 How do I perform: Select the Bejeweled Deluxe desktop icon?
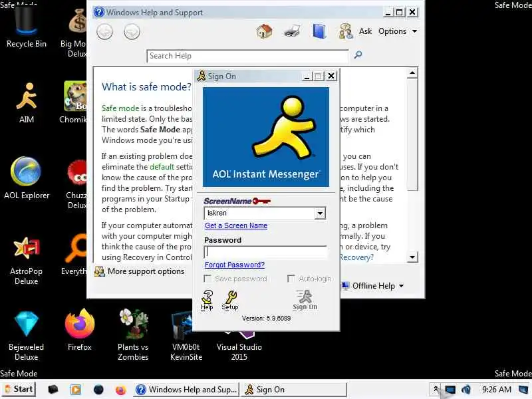click(26, 336)
